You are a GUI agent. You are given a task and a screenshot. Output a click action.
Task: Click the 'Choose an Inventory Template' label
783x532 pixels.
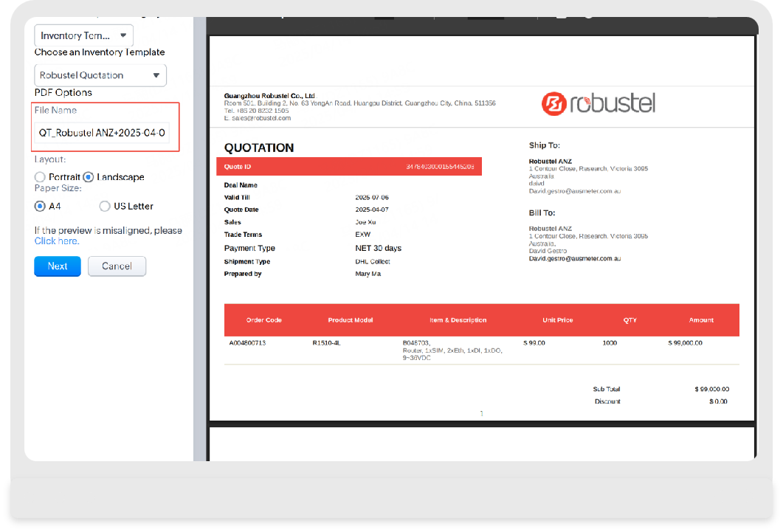coord(100,52)
